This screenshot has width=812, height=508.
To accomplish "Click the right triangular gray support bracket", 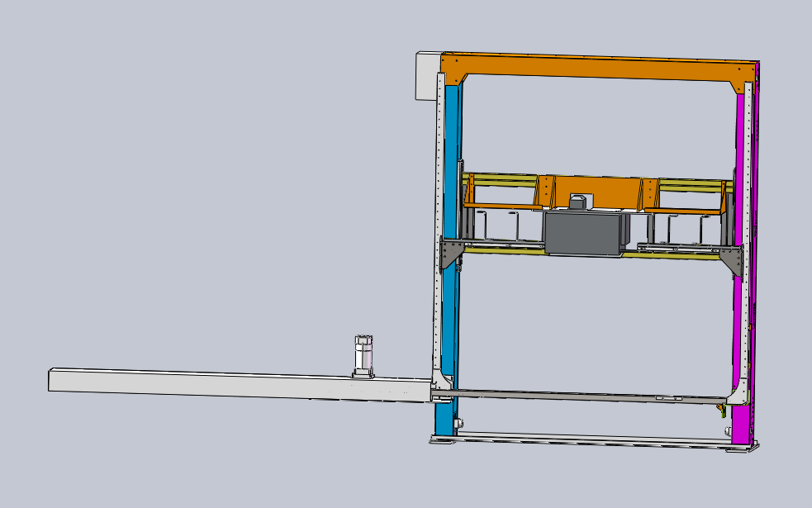I will tap(734, 259).
